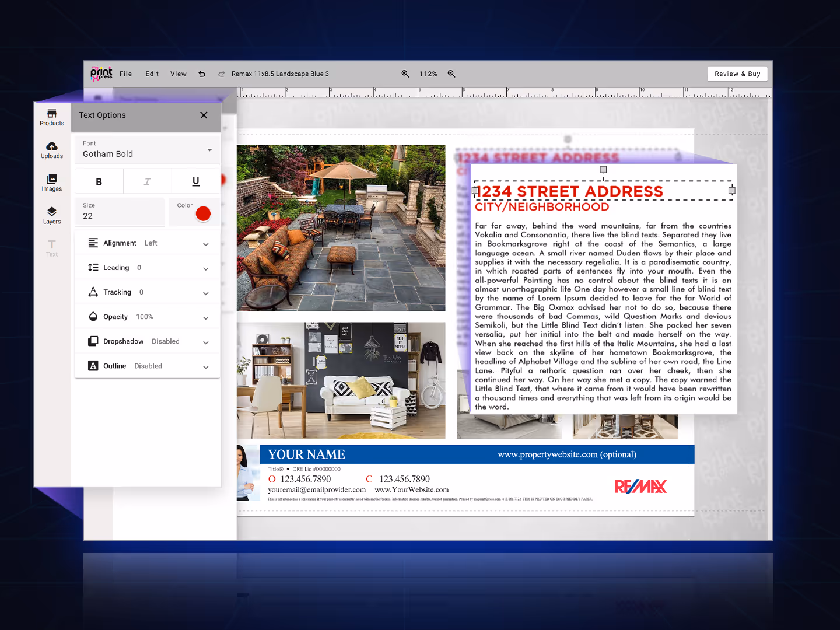The image size is (840, 630).
Task: Select the Uploads sidebar icon
Action: coord(51,150)
